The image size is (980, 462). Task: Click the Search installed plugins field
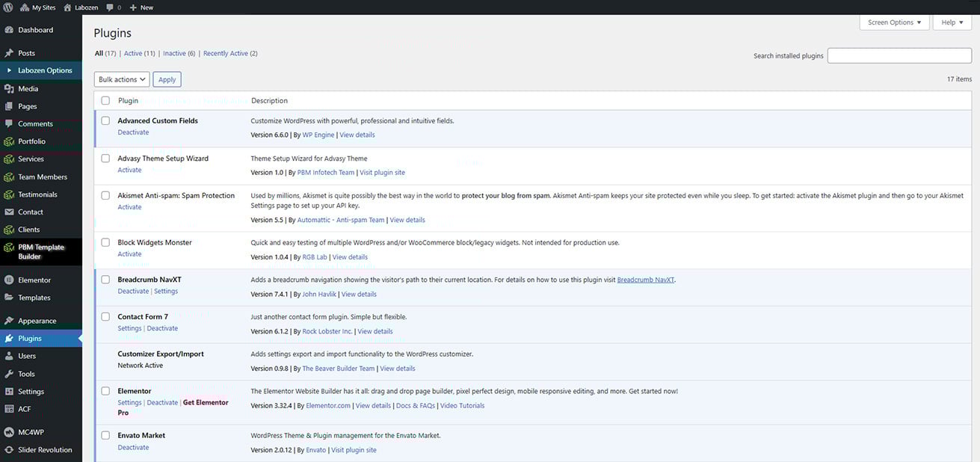tap(899, 56)
